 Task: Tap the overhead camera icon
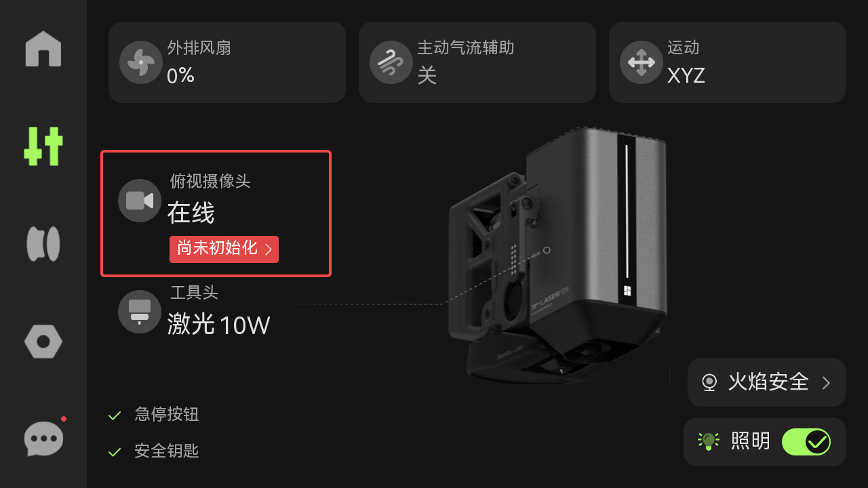(140, 201)
